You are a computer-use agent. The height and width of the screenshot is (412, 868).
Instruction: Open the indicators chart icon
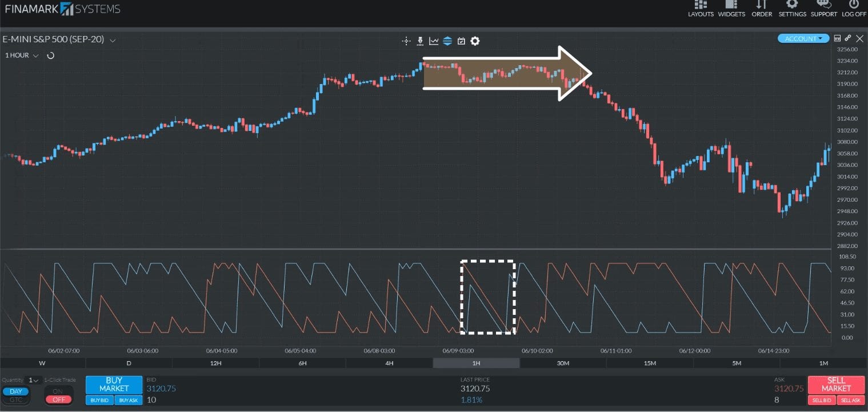(x=434, y=41)
